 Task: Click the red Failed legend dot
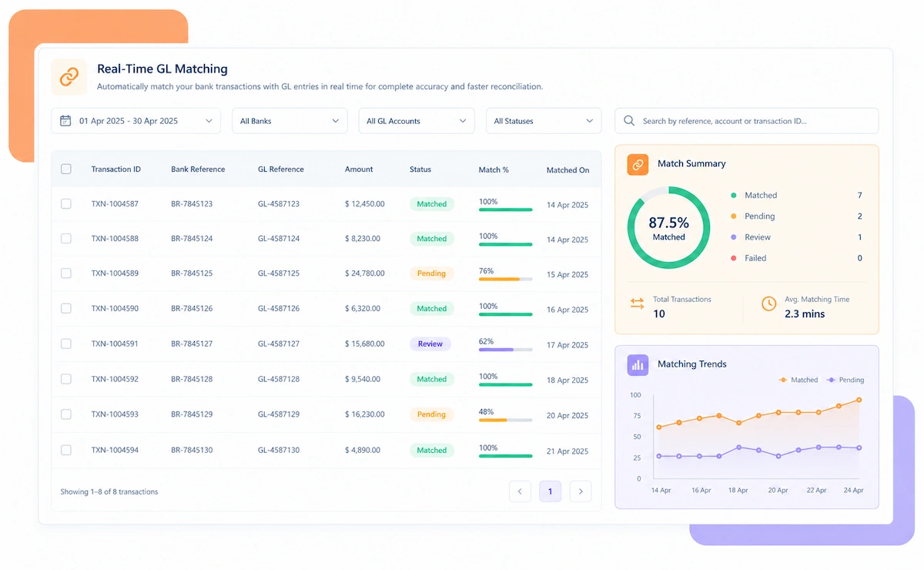tap(733, 258)
